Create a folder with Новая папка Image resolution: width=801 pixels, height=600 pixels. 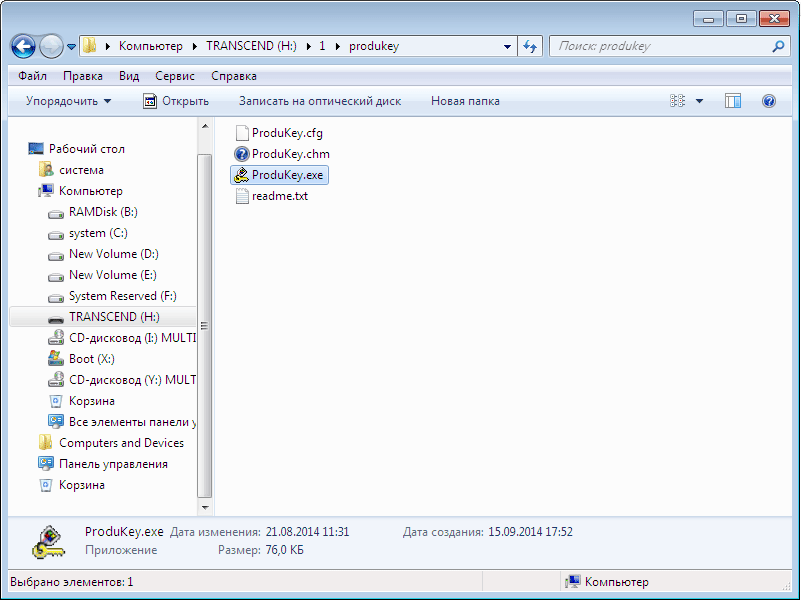(x=465, y=101)
